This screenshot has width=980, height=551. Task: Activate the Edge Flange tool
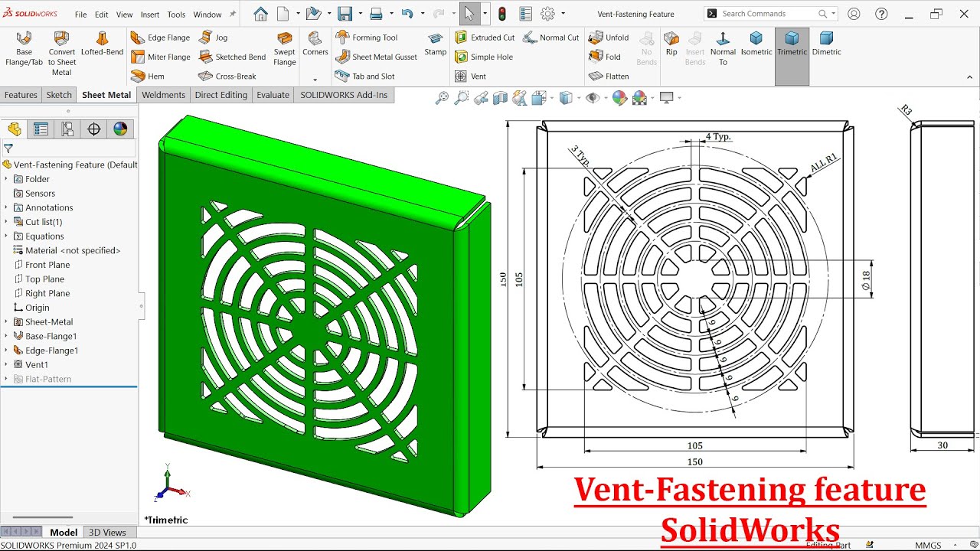(160, 37)
